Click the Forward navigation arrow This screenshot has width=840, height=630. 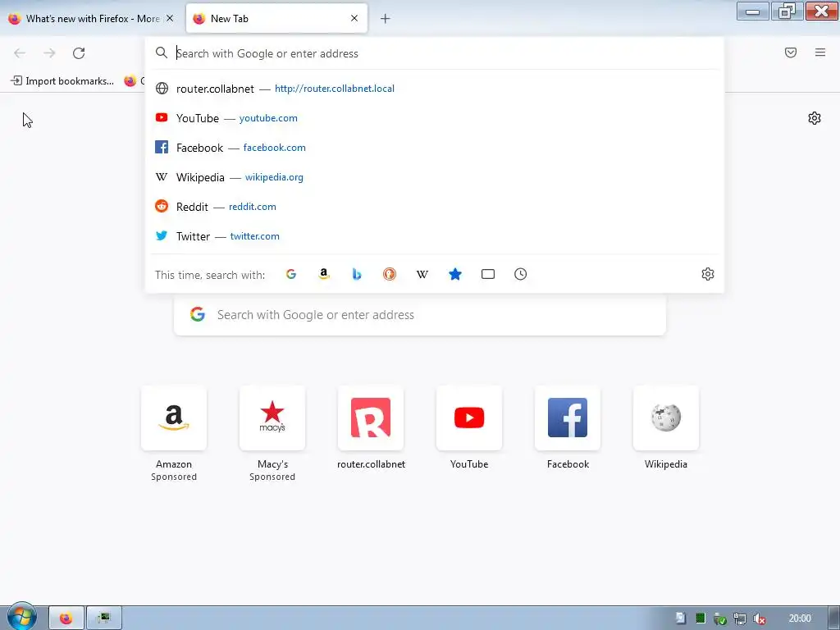point(49,53)
